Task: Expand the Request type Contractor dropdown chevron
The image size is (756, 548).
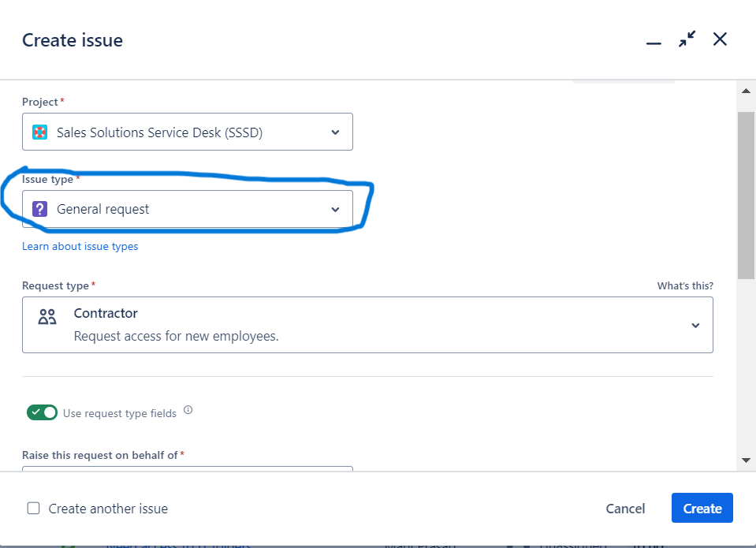Action: 695,325
